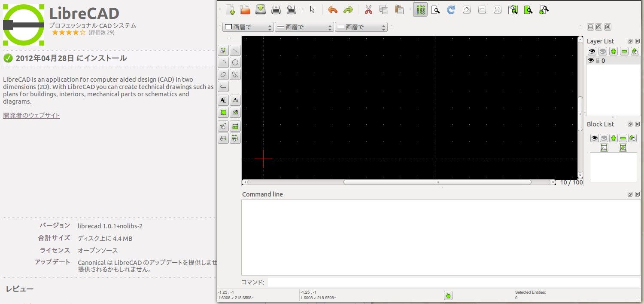Insert an image with the camera icon
Screen dimensions: 644x304
coord(235,113)
